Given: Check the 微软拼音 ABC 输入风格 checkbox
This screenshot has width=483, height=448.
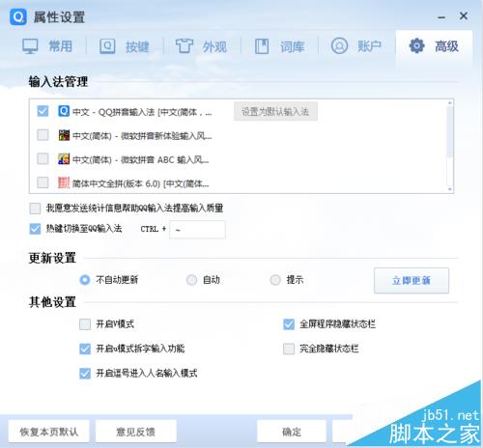Looking at the screenshot, I should coord(43,159).
